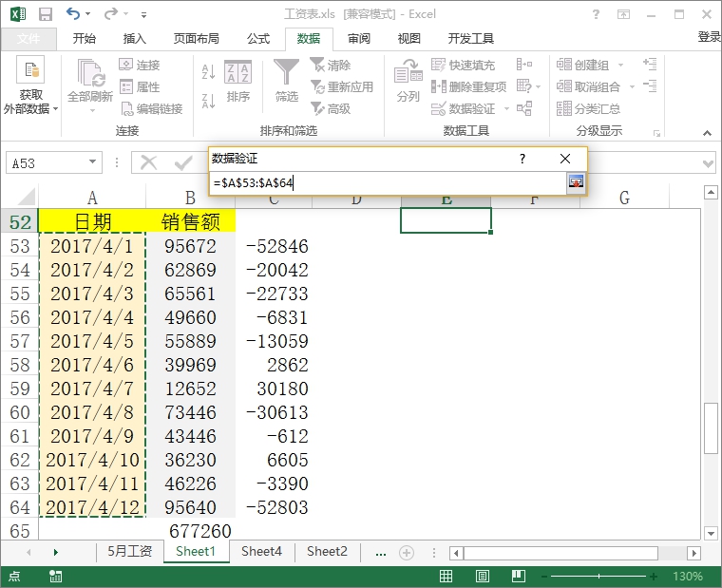Click Remove Duplicates (删除重复项)
Viewport: 722px width, 588px height.
(468, 86)
